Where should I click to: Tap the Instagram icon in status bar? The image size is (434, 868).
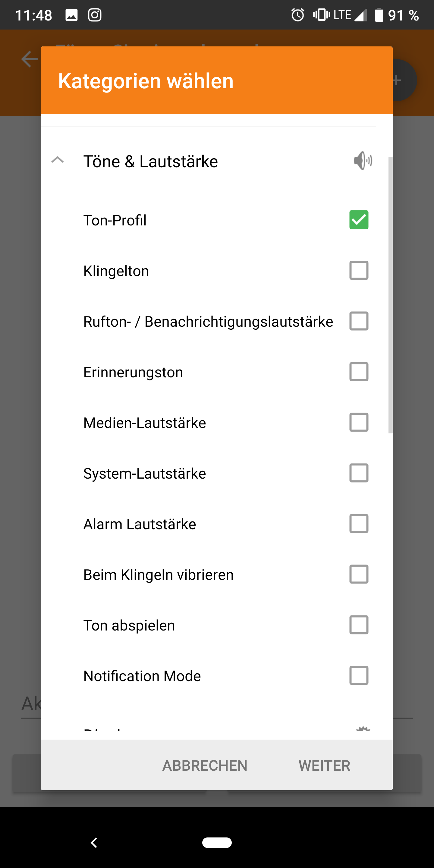click(x=95, y=15)
